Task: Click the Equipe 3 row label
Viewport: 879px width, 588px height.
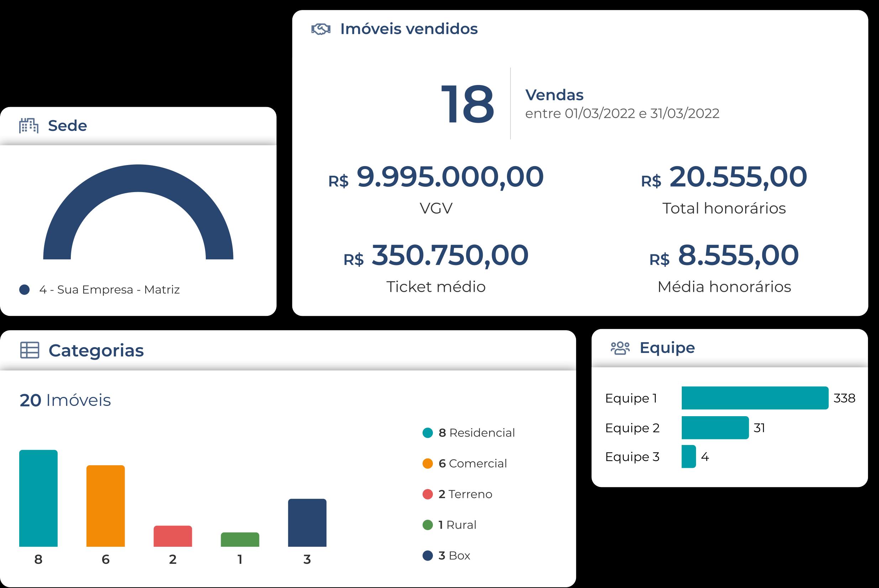Action: pos(632,457)
